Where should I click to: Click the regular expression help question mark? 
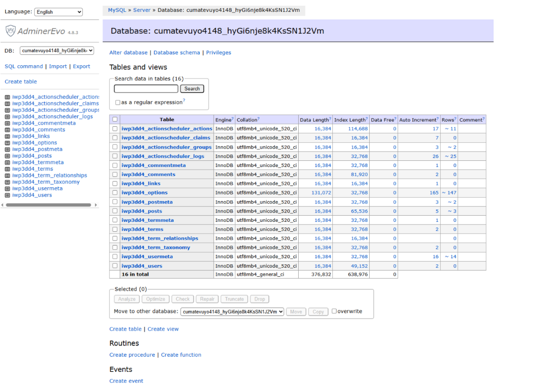[184, 100]
